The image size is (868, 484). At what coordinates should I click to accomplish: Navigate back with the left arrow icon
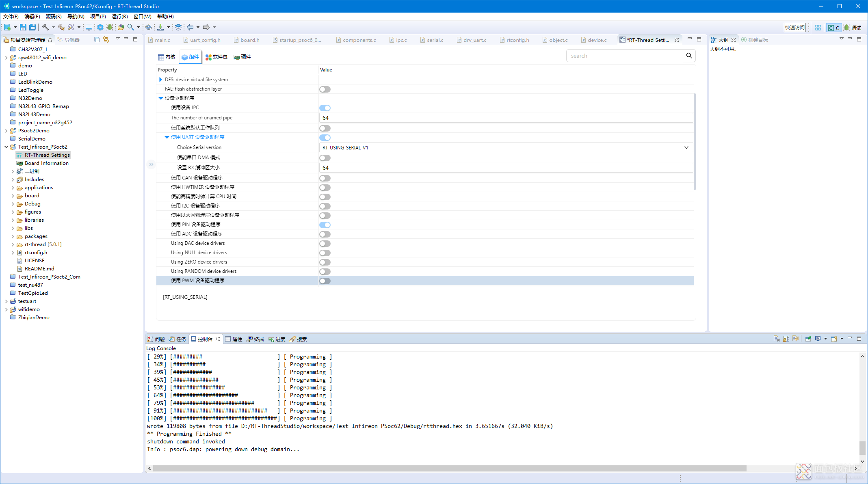tap(190, 27)
